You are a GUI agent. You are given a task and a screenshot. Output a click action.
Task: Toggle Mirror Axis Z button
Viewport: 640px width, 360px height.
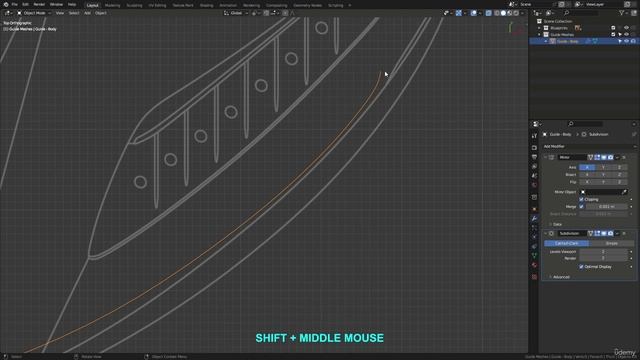[x=619, y=167]
